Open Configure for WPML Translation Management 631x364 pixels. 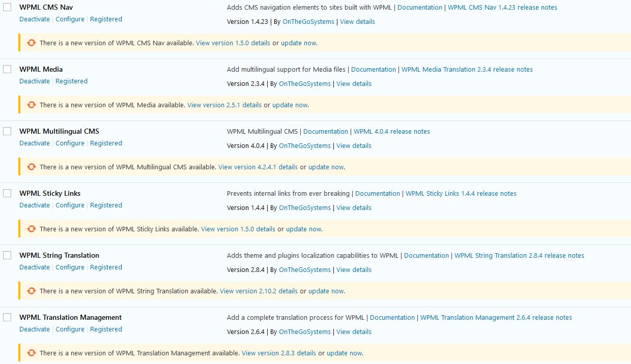[x=70, y=329]
